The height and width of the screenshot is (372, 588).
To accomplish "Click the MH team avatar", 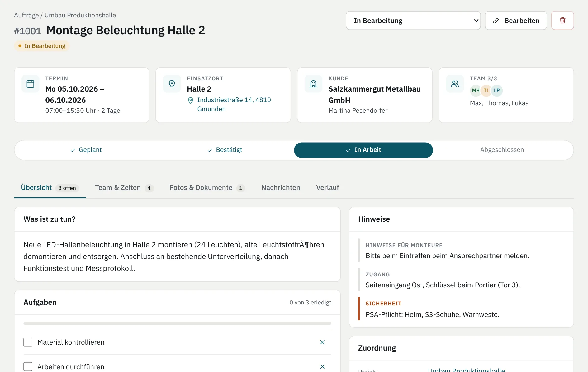I will 476,91.
